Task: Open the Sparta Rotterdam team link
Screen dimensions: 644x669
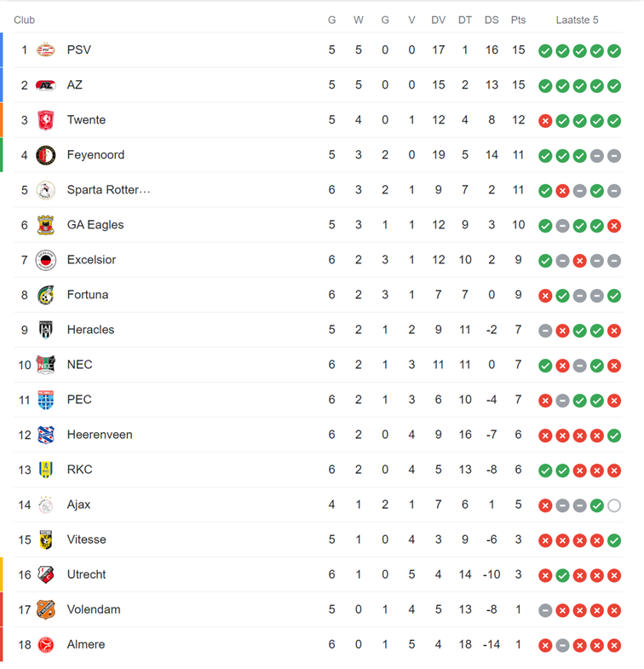Action: 108,190
